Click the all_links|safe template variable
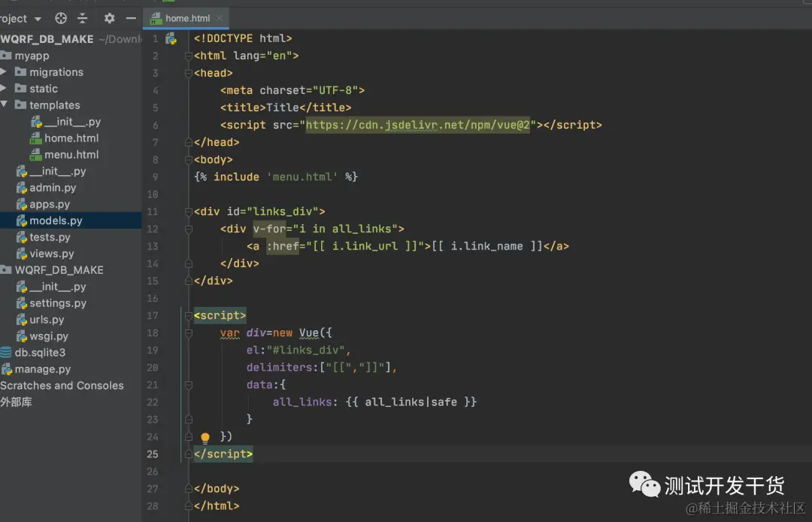This screenshot has height=522, width=812. pos(411,402)
